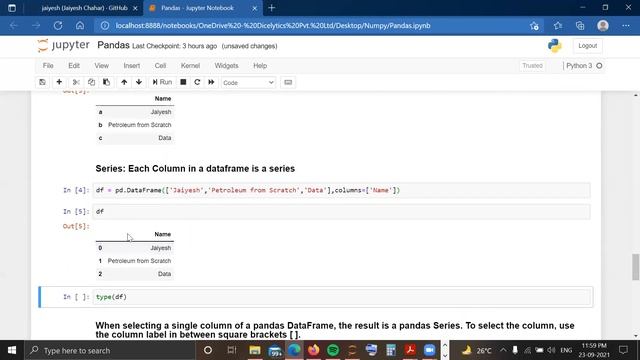
Task: Open the browser profile avatar
Action: pyautogui.click(x=603, y=26)
